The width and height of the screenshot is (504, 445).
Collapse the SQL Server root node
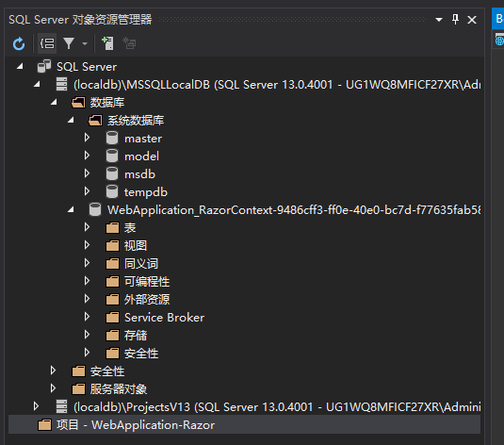pyautogui.click(x=20, y=66)
